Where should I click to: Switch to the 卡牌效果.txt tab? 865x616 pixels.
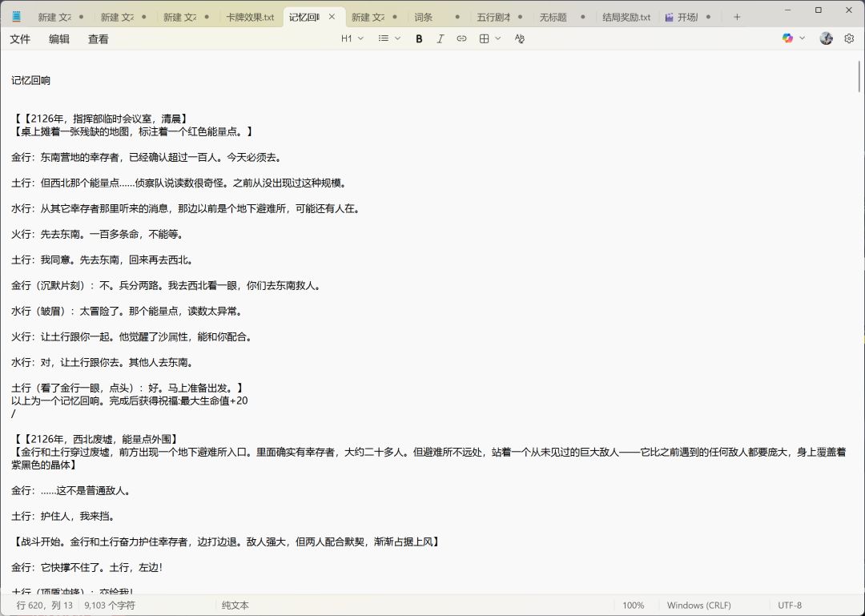(x=251, y=17)
